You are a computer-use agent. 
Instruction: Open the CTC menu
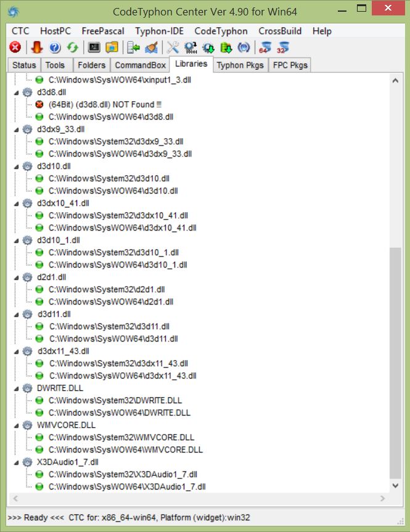(20, 31)
